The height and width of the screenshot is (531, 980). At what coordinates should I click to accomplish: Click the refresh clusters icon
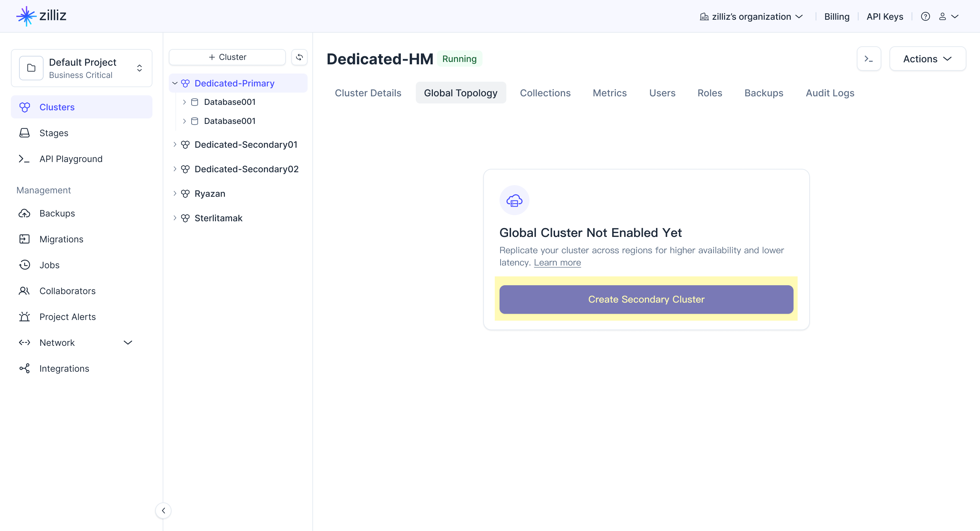tap(299, 57)
